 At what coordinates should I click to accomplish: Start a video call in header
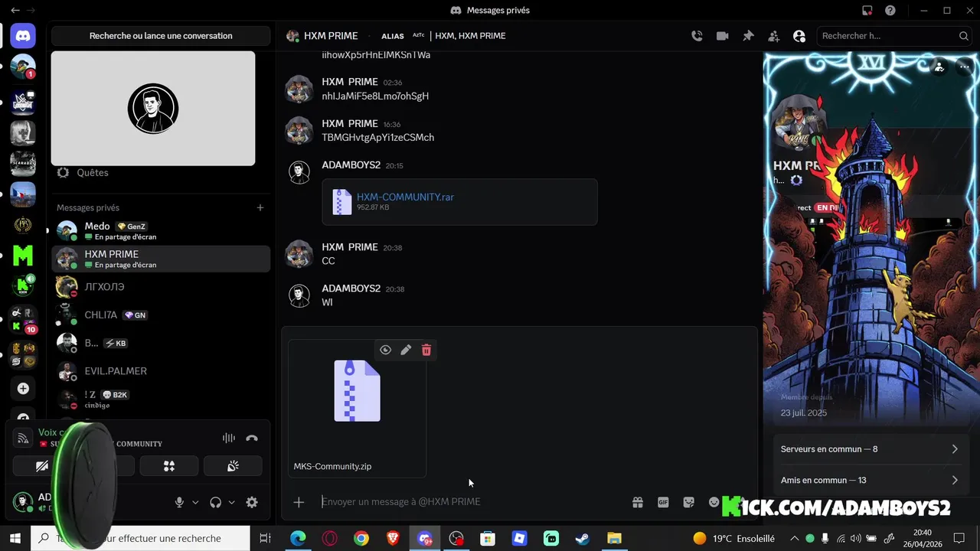point(722,36)
